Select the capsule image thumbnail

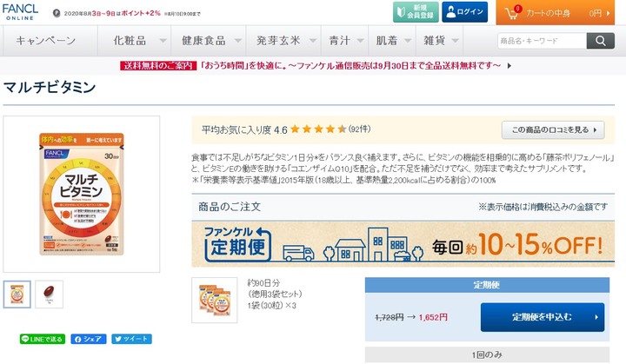click(x=50, y=294)
